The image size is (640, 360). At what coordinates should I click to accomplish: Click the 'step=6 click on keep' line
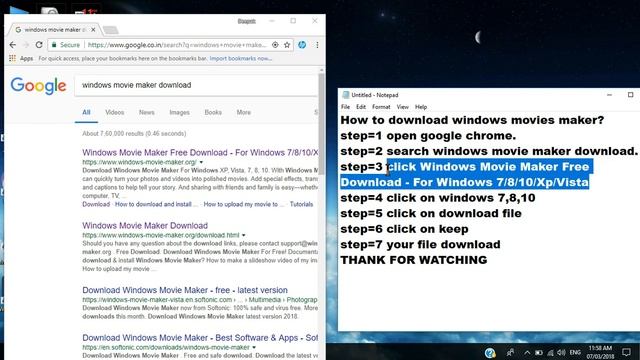point(404,229)
